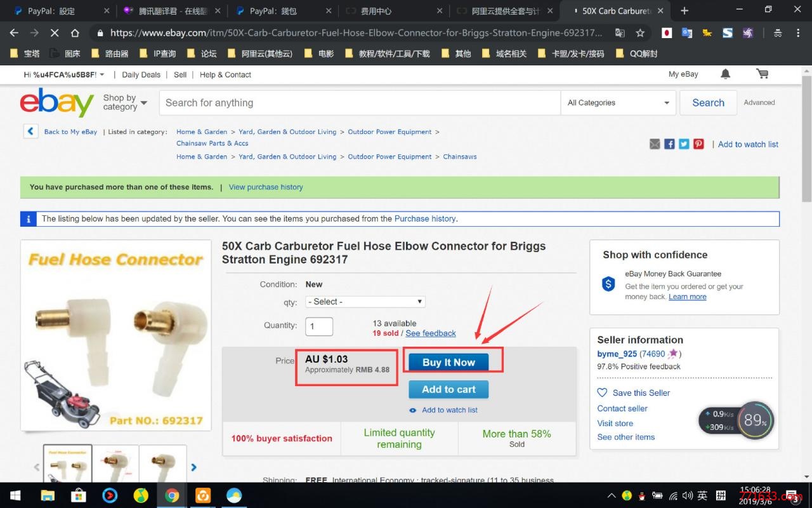The image size is (812, 508).
Task: Open the notifications bell icon
Action: (725, 74)
